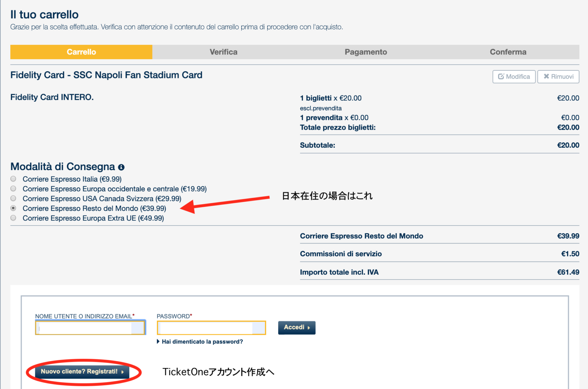Click into the Password field
The width and height of the screenshot is (588, 389).
point(211,328)
